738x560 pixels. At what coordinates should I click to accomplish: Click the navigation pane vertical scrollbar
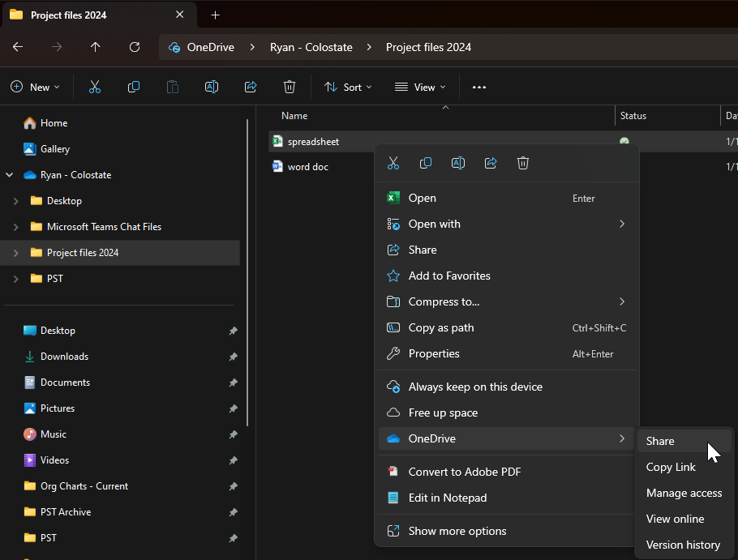[247, 271]
